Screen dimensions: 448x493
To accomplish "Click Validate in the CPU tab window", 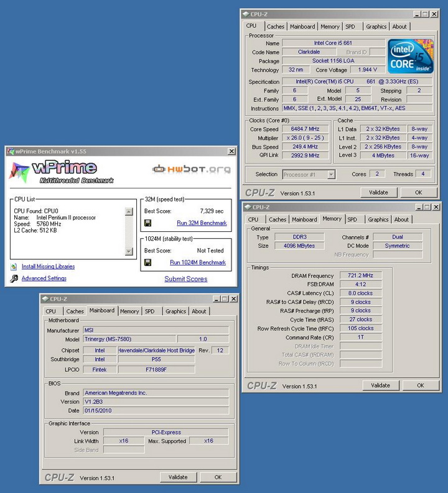I will [378, 193].
